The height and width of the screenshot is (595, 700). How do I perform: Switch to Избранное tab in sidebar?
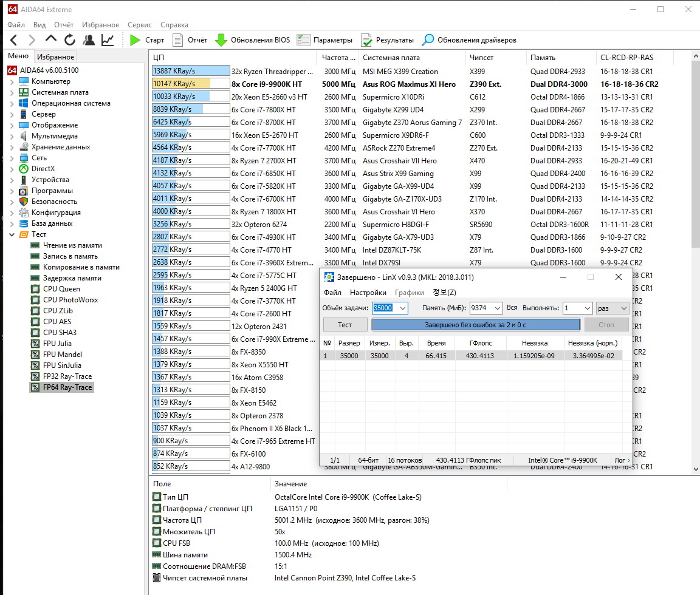[55, 56]
